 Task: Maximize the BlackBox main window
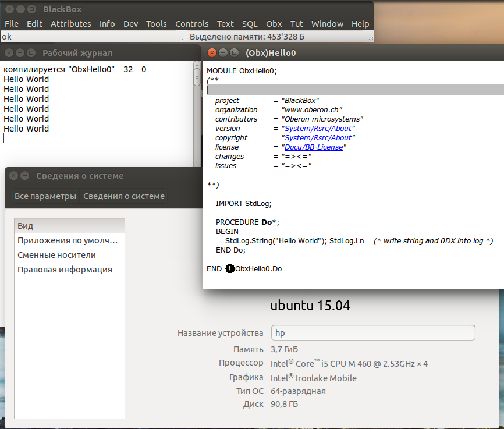coord(31,9)
